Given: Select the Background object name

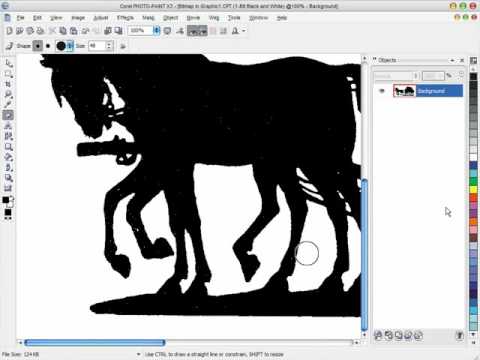Looking at the screenshot, I should [431, 91].
